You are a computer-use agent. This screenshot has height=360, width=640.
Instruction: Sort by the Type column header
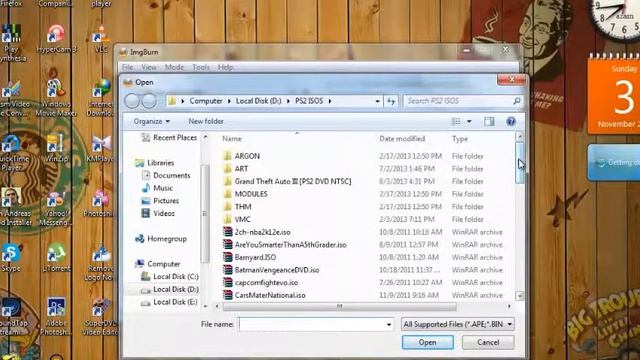click(x=460, y=139)
